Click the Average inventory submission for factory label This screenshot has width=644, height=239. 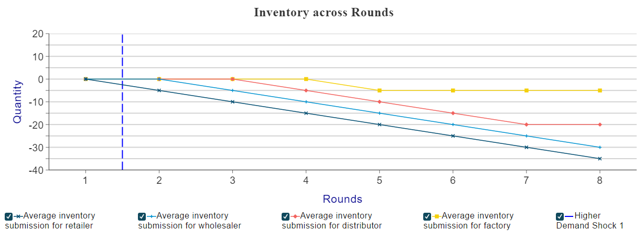[468, 221]
